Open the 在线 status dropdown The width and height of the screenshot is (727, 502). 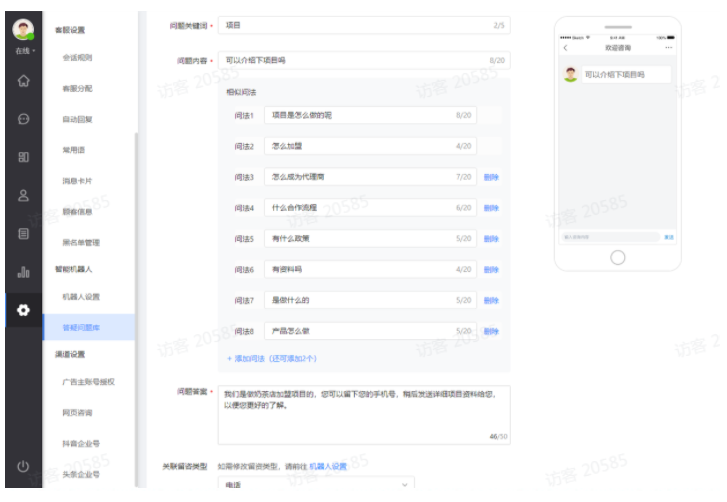point(26,51)
